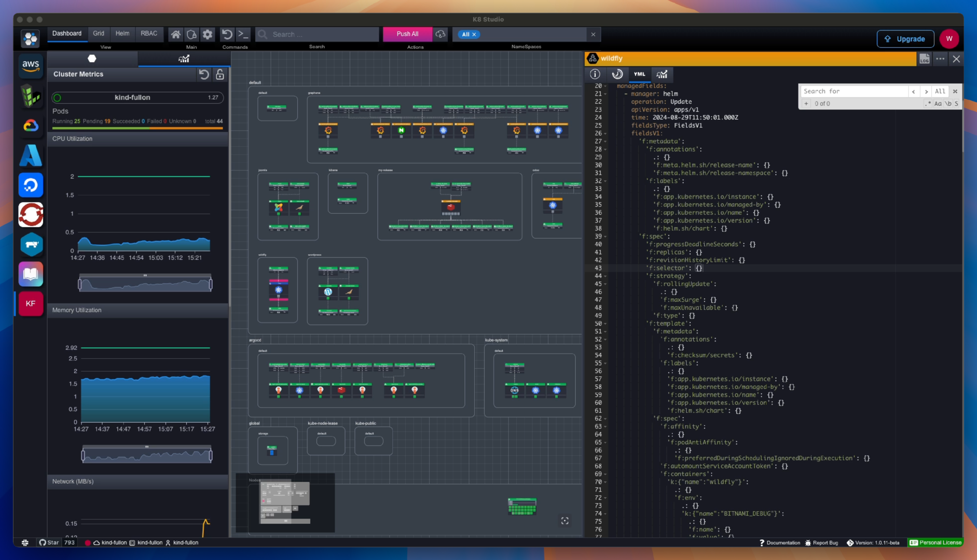
Task: Select the KF sidebar icon
Action: pos(31,304)
